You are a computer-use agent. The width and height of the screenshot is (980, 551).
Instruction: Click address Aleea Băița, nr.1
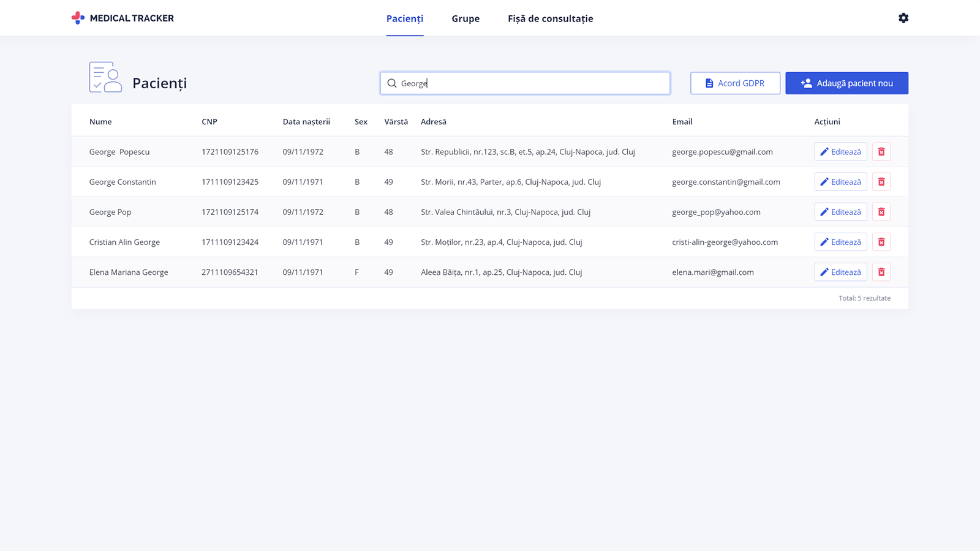[501, 272]
